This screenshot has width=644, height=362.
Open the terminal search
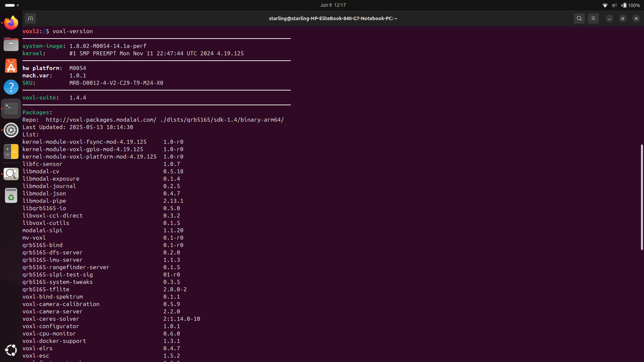[579, 18]
